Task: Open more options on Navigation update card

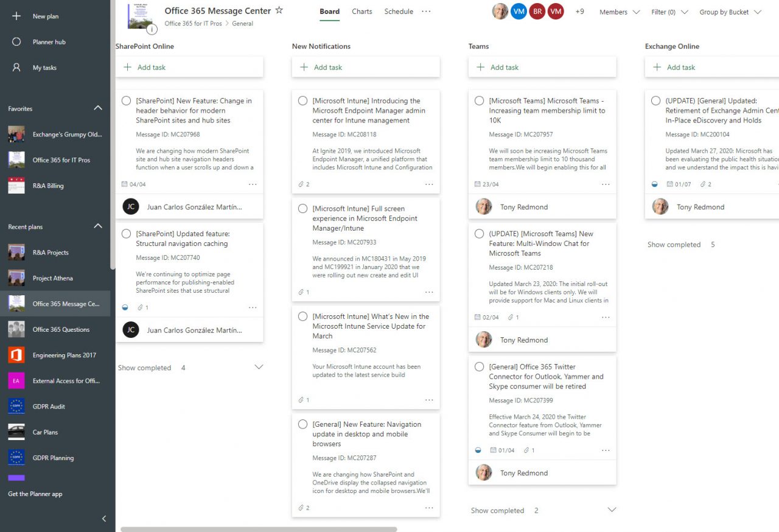Action: (x=429, y=508)
